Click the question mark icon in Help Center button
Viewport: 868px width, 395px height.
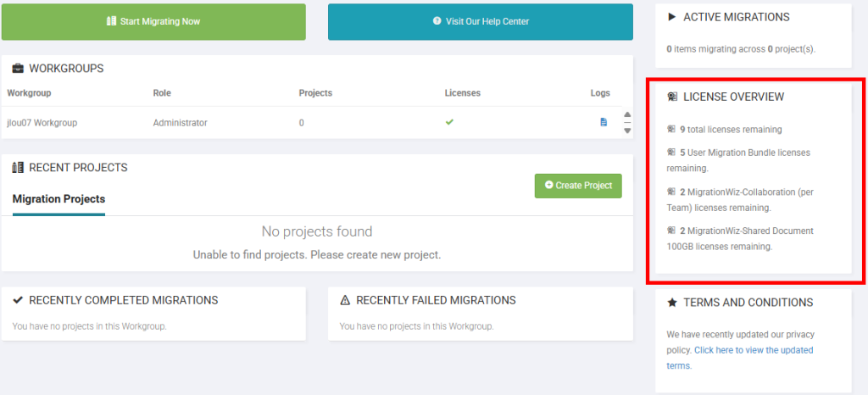(x=437, y=21)
